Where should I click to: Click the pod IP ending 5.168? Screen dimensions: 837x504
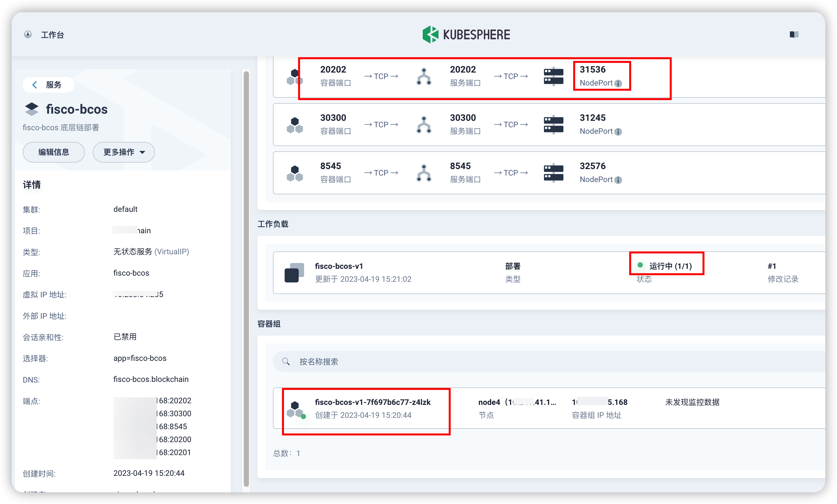pyautogui.click(x=600, y=402)
